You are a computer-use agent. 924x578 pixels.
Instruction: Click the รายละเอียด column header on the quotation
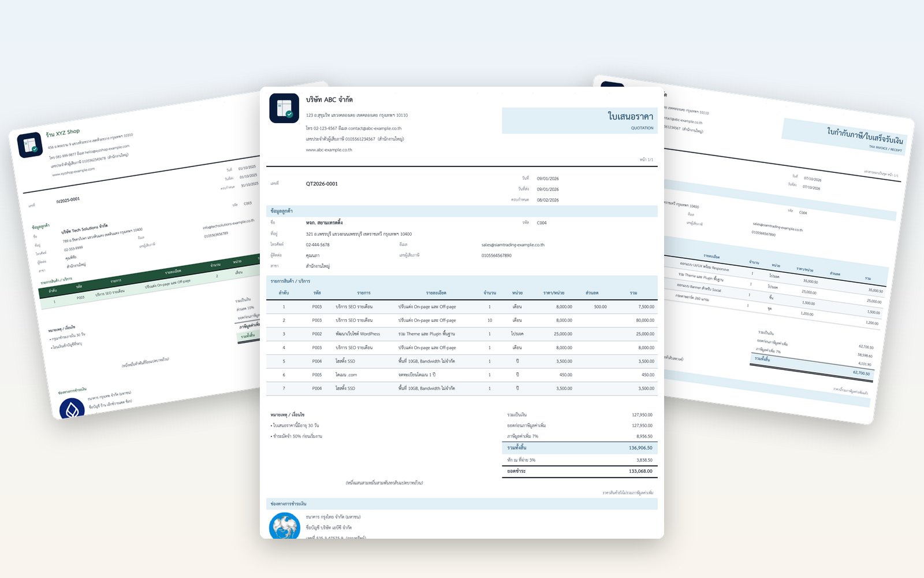tap(436, 293)
